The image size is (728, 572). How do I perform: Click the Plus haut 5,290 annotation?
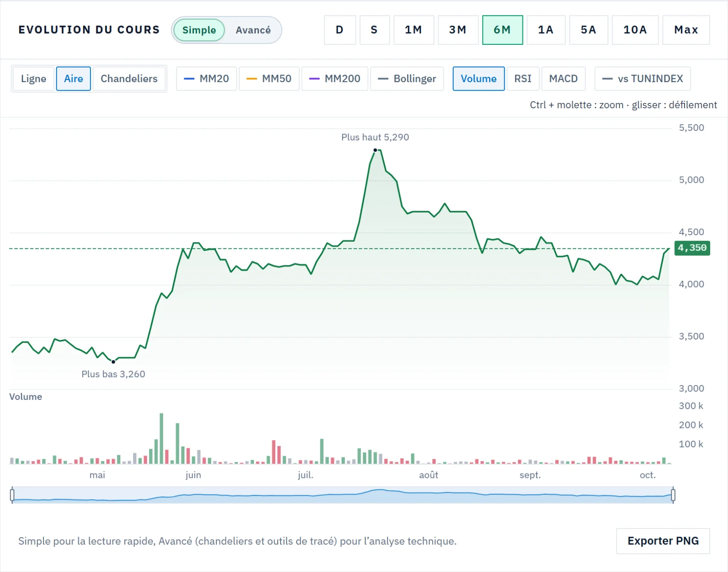tap(375, 137)
